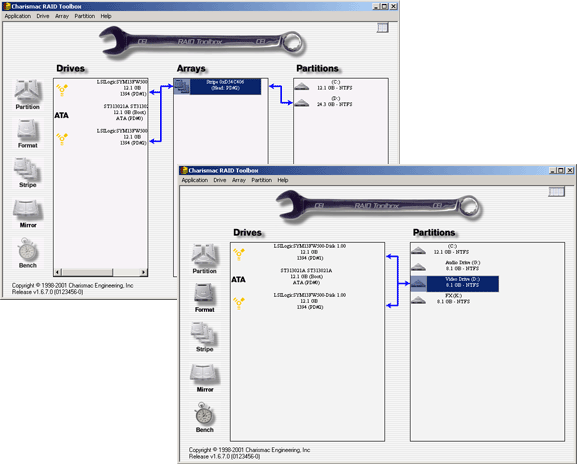Screen dimensions: 577x464
Task: Select FireWire icon of PD#1 drive, back window
Action: (62, 90)
